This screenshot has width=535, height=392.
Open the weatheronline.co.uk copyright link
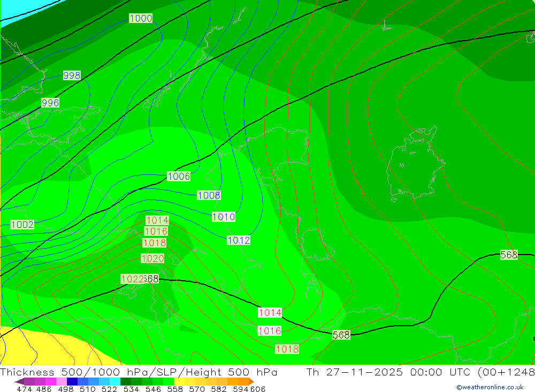[490, 387]
